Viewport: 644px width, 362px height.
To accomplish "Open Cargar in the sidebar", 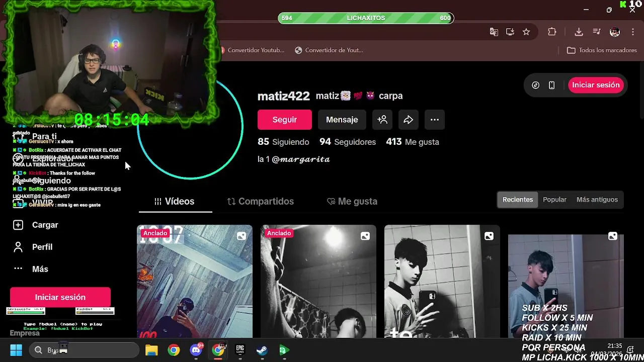I will pyautogui.click(x=45, y=225).
